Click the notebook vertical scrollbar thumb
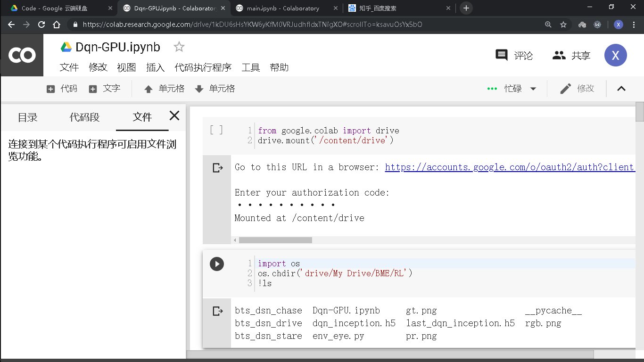The image size is (644, 362). tap(640, 112)
